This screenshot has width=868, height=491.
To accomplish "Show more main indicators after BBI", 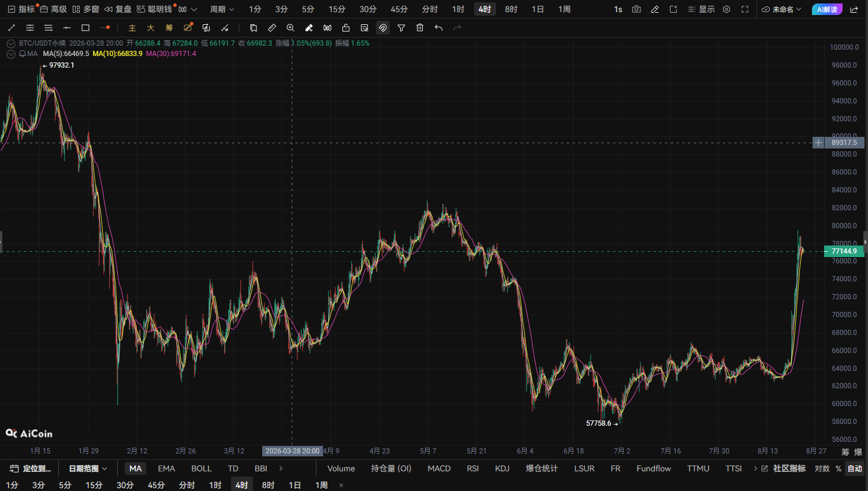I will click(x=281, y=468).
